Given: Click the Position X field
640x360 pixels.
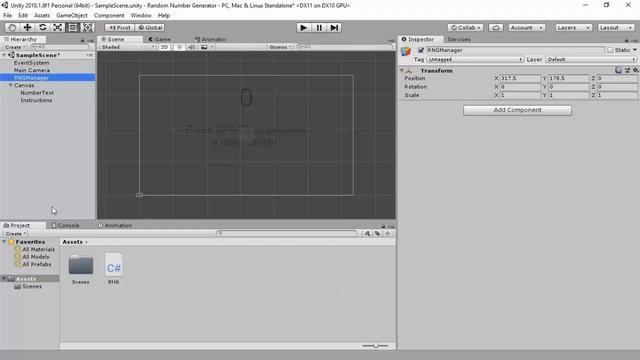Looking at the screenshot, I should 520,78.
